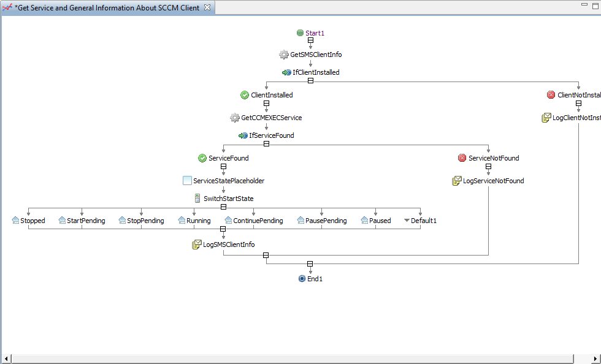Screen dimensions: 601x364
Task: Click the ServiceStatePlaceholder label
Action: [229, 181]
